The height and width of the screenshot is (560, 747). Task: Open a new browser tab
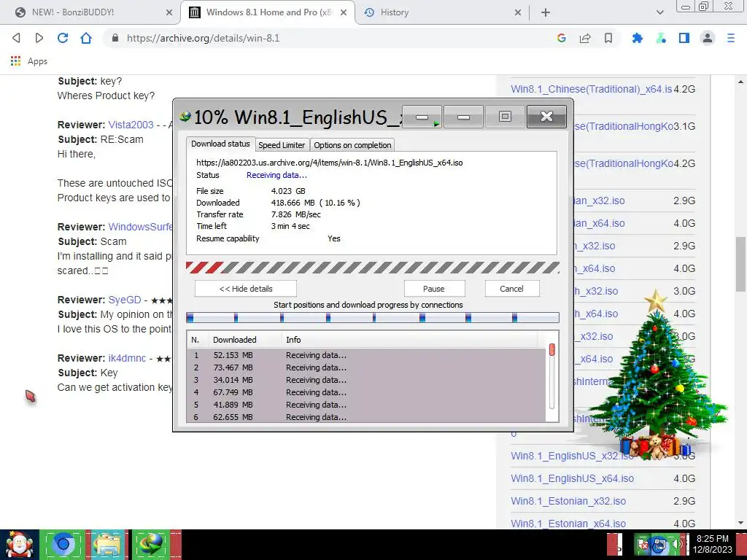click(546, 12)
